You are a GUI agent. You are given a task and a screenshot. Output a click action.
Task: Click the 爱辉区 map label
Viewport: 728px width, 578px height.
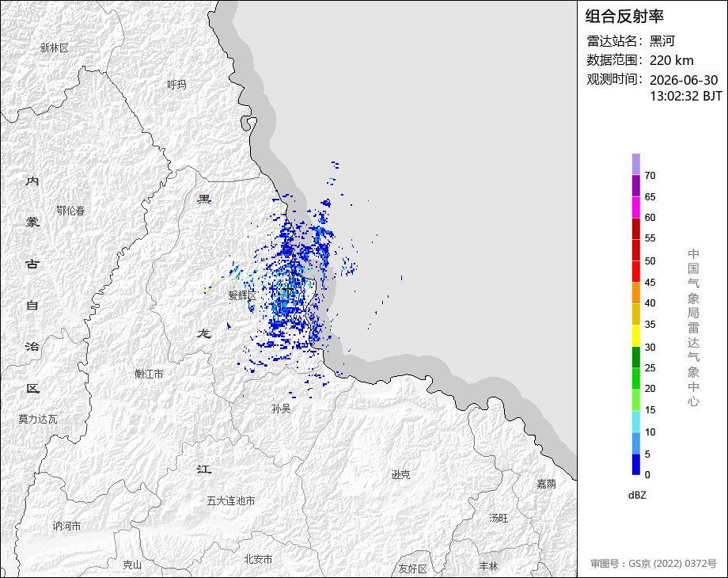[x=242, y=295]
